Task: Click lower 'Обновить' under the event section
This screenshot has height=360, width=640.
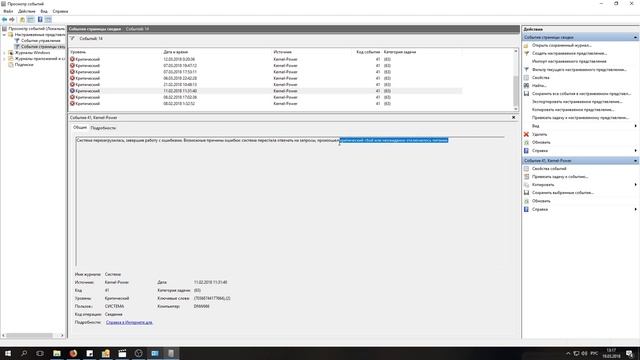Action: point(541,201)
